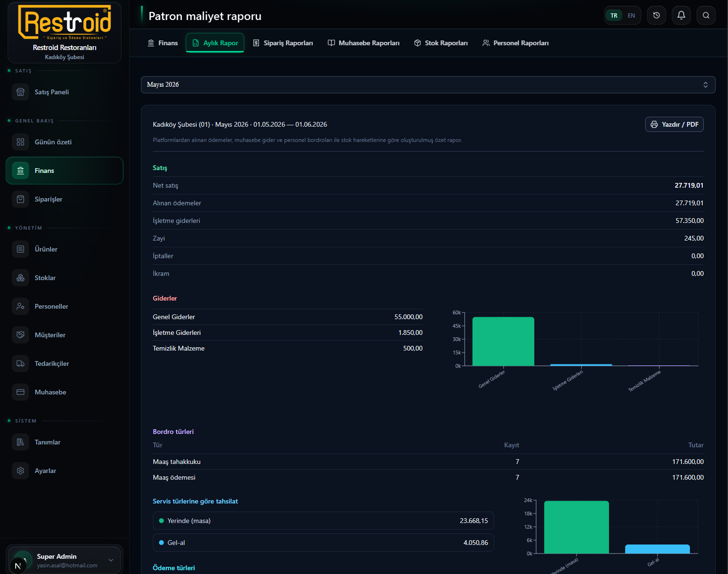728x574 pixels.
Task: Click the Yazdır / PDF button
Action: 674,124
